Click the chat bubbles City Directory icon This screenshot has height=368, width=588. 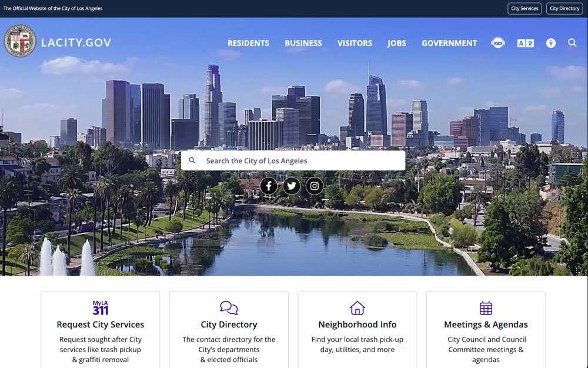pyautogui.click(x=229, y=307)
